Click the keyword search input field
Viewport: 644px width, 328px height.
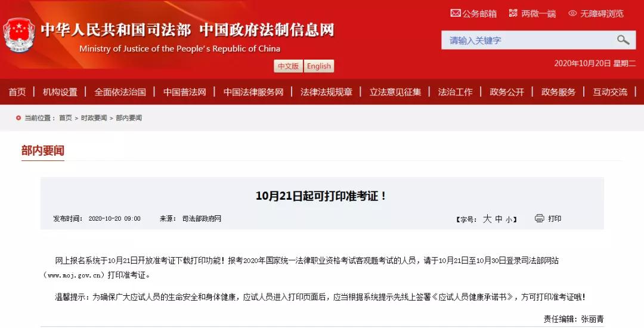[528, 40]
